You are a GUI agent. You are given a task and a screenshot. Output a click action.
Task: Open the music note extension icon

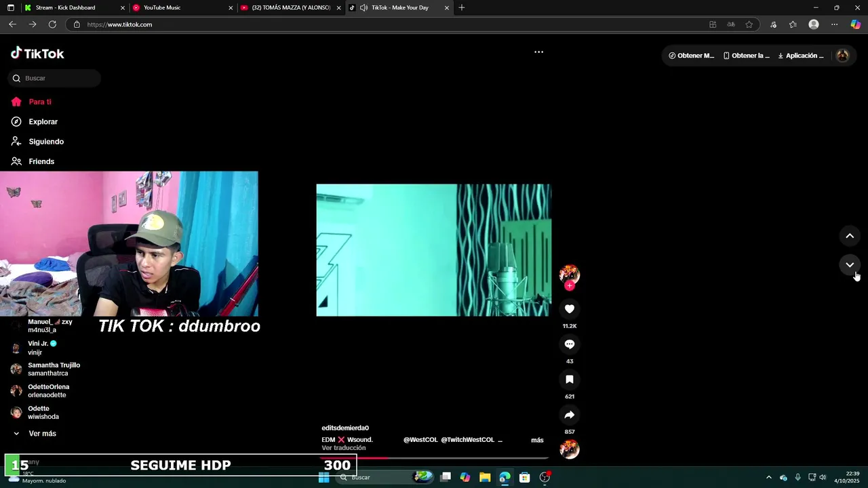(x=773, y=24)
